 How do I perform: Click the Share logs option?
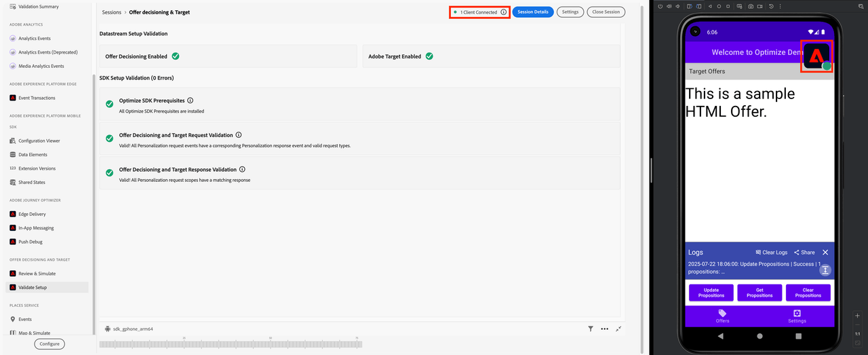804,253
